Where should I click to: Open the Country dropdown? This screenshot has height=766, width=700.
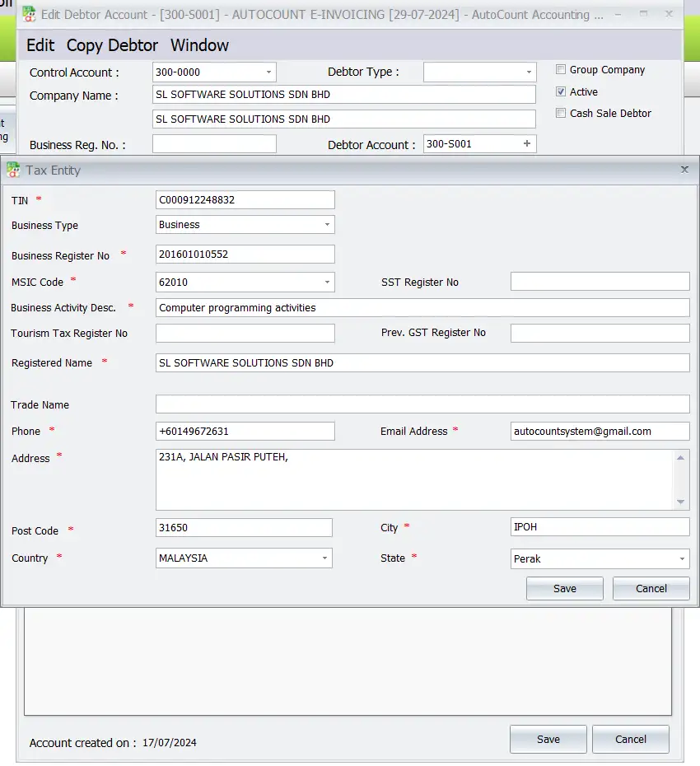[x=324, y=558]
